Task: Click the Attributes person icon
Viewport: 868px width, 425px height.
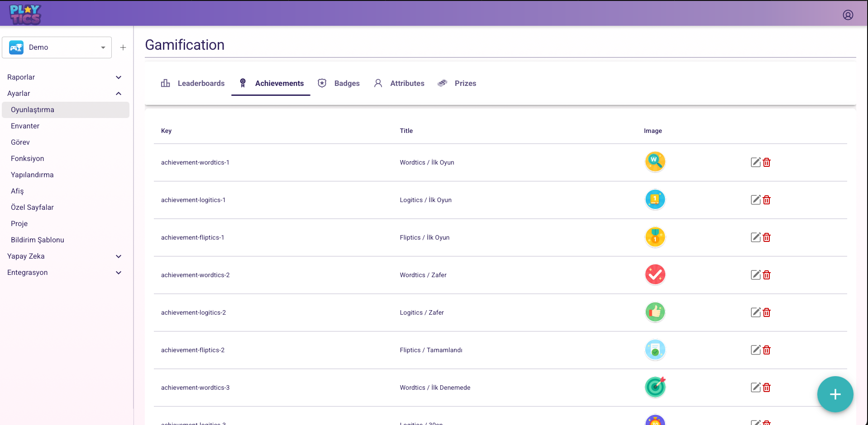Action: tap(378, 83)
